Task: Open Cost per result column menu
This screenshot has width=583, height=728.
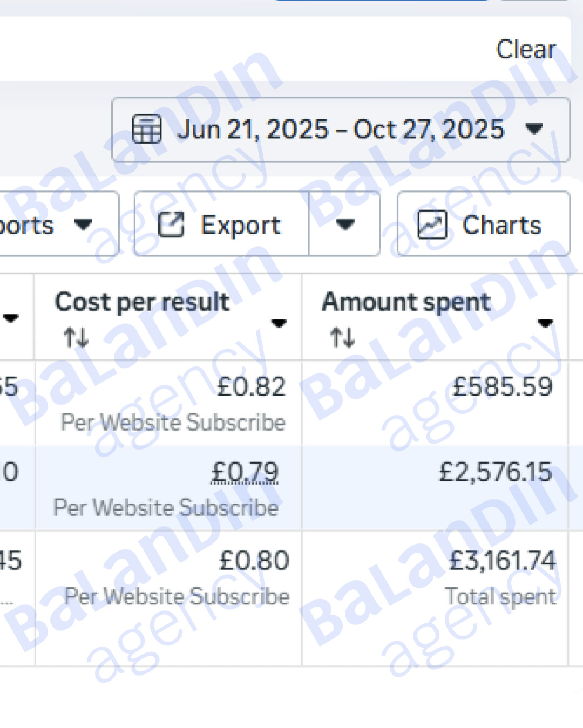Action: [x=279, y=323]
